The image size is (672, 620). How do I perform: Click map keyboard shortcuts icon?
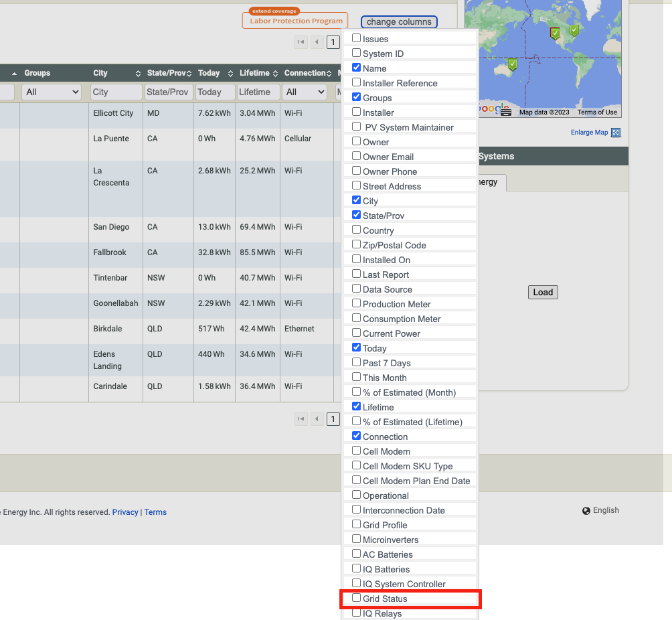(x=506, y=112)
